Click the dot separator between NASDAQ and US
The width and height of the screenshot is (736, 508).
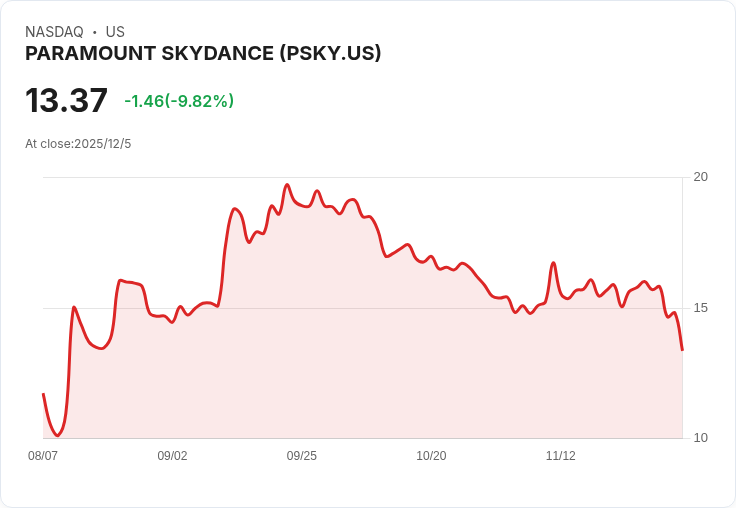click(94, 32)
